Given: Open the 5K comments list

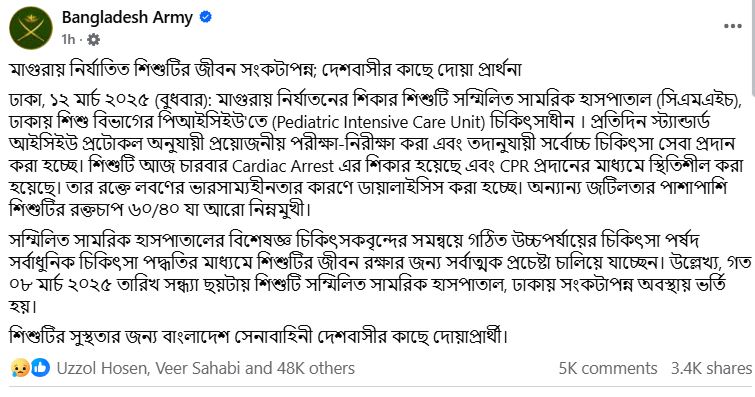Looking at the screenshot, I should tap(608, 369).
